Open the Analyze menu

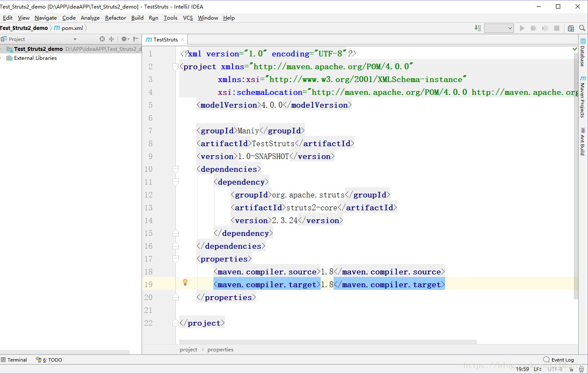[x=90, y=18]
